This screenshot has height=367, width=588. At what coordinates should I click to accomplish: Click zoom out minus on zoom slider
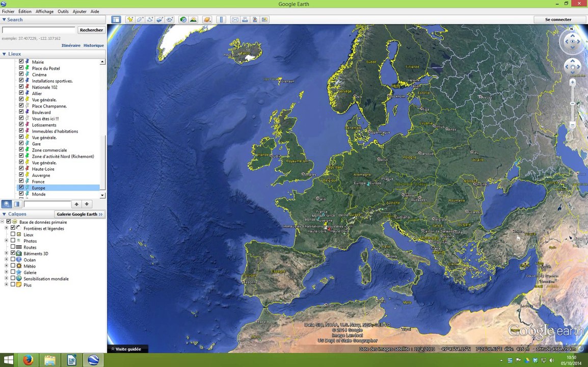point(573,124)
